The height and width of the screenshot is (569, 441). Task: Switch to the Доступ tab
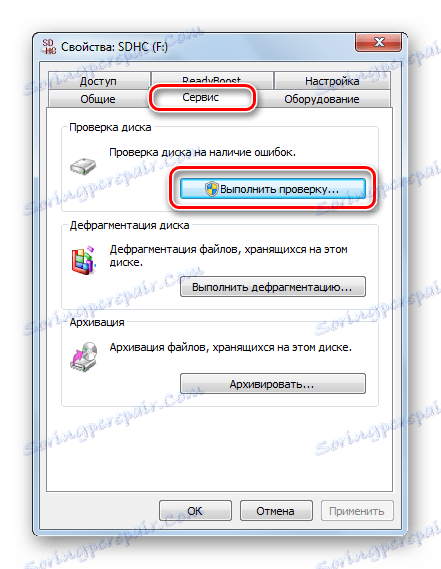98,81
